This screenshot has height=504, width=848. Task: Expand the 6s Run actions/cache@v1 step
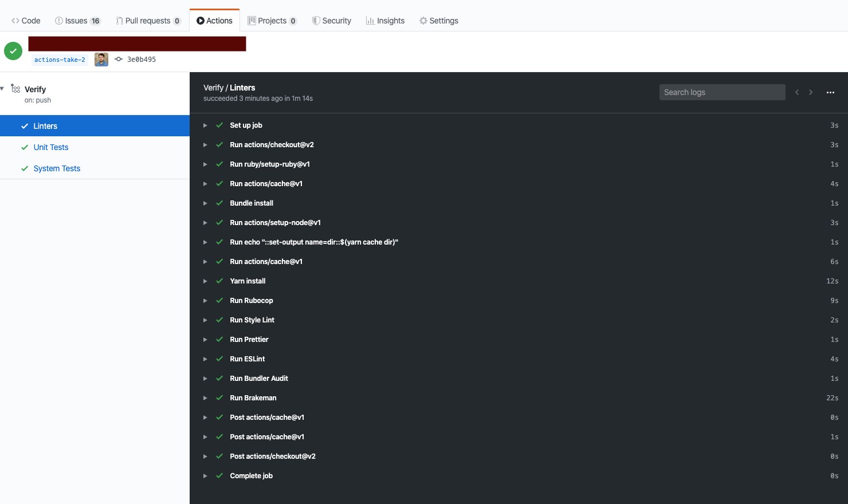pyautogui.click(x=205, y=262)
